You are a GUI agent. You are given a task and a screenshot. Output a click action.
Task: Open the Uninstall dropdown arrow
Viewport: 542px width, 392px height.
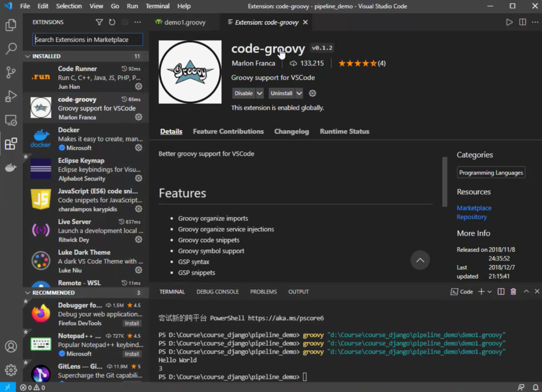(x=299, y=93)
